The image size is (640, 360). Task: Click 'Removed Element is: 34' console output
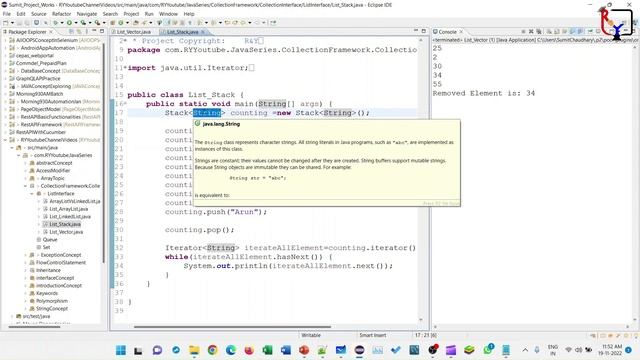pos(484,93)
